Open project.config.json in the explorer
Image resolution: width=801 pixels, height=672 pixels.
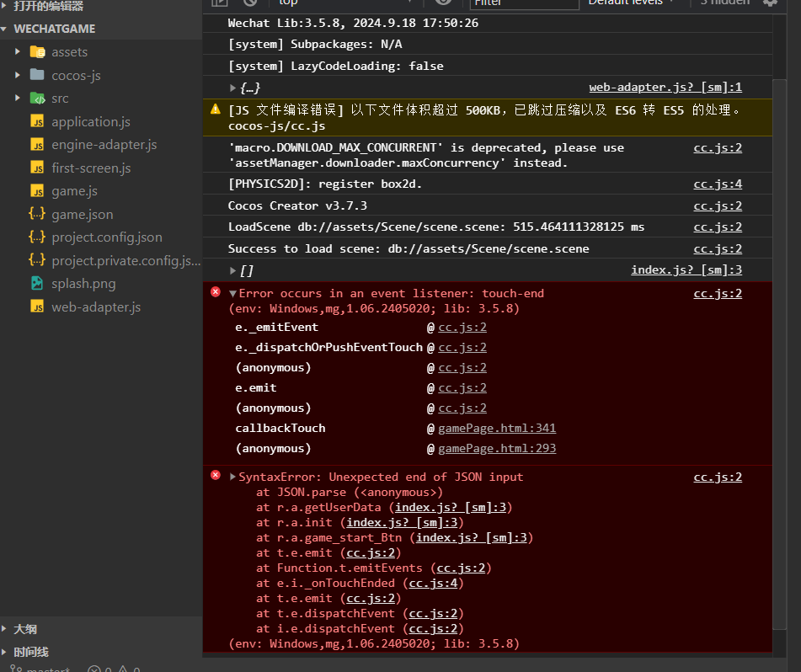[106, 237]
